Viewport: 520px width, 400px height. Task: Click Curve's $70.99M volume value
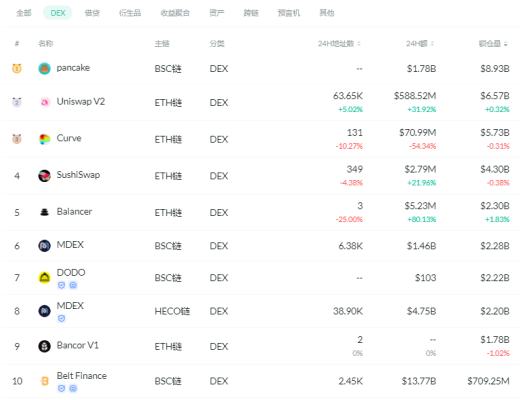pyautogui.click(x=418, y=133)
